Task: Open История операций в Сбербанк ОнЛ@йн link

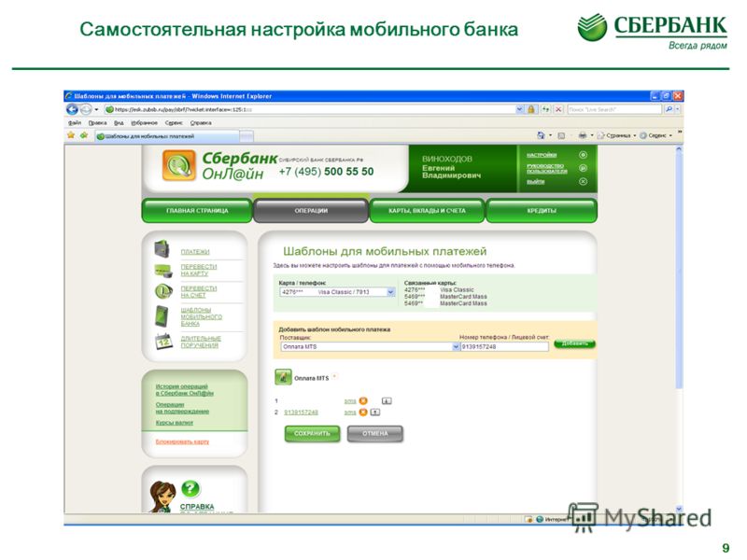Action: pyautogui.click(x=185, y=390)
